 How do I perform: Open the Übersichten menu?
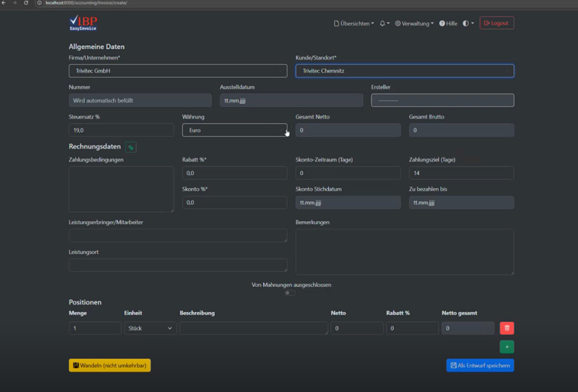354,24
